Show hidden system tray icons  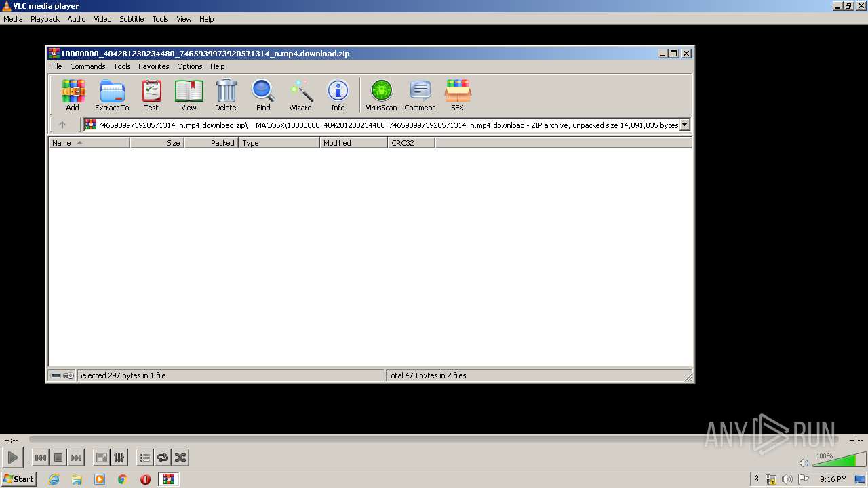[x=756, y=479]
